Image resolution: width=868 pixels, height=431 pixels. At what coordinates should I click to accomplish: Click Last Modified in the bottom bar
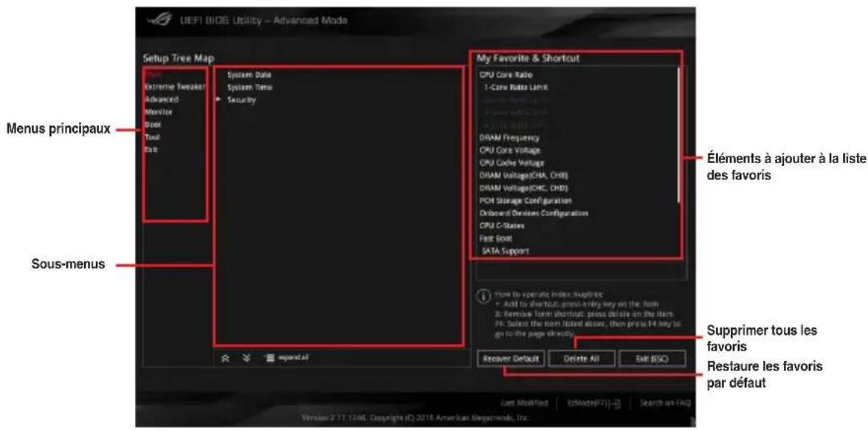524,403
